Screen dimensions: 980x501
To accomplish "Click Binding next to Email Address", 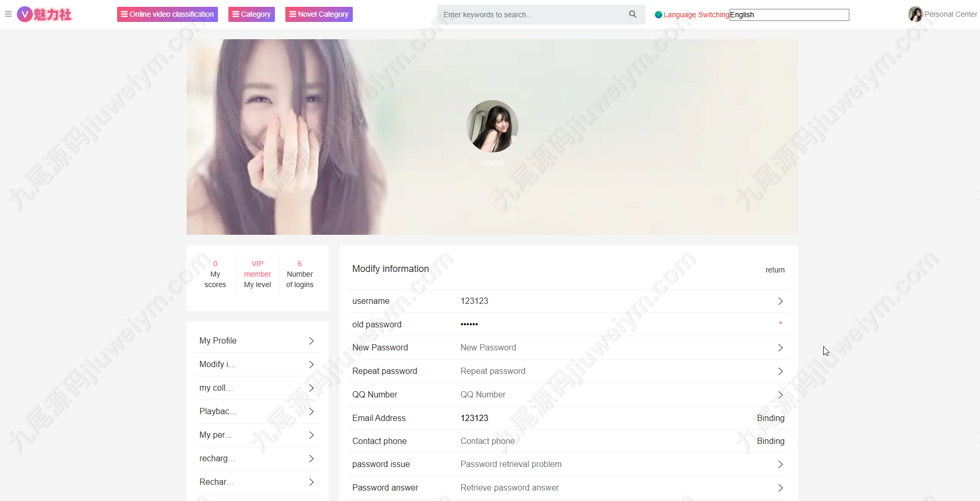I will pos(770,418).
